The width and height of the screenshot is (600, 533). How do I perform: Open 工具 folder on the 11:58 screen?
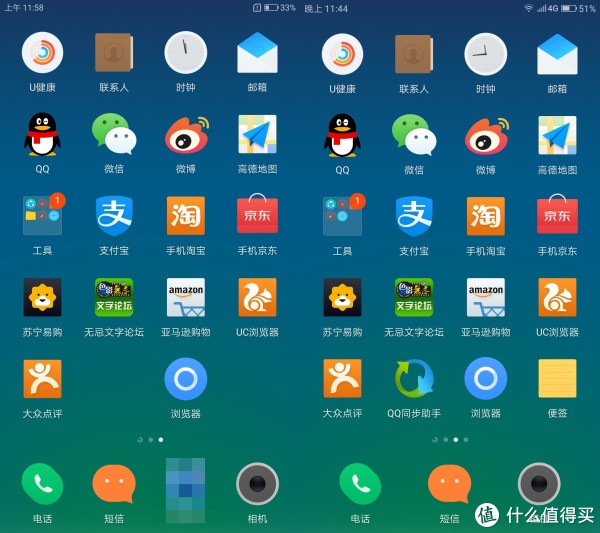(x=42, y=215)
